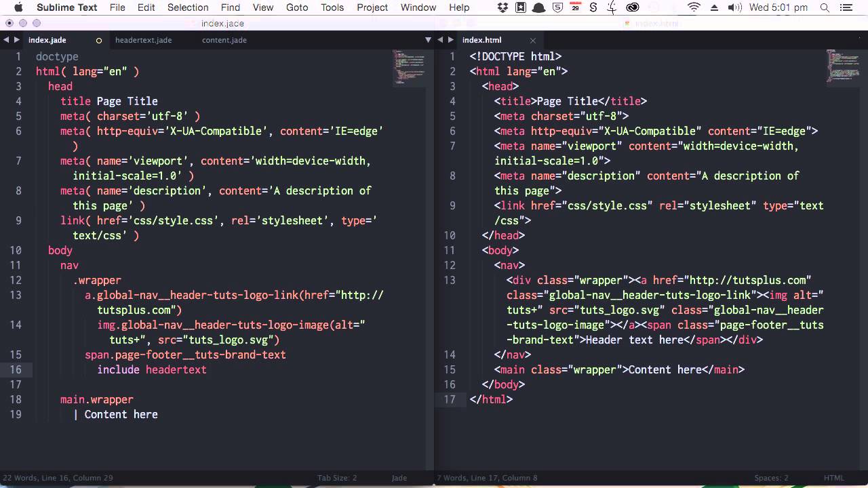Change the Tab Size: 2 setting
The width and height of the screenshot is (868, 488).
pos(337,478)
